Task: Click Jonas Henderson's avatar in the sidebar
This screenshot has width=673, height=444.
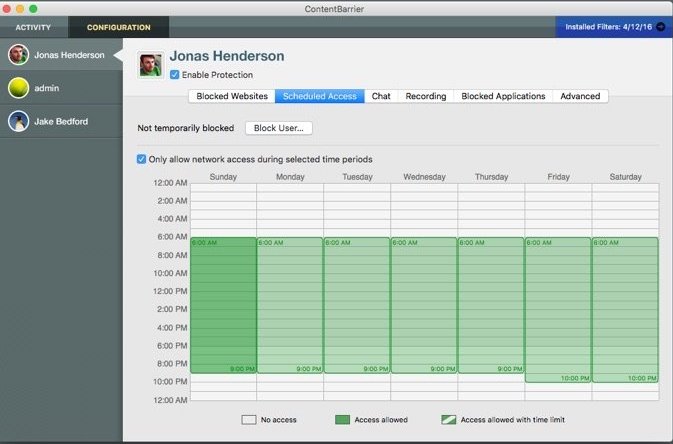Action: pos(18,55)
